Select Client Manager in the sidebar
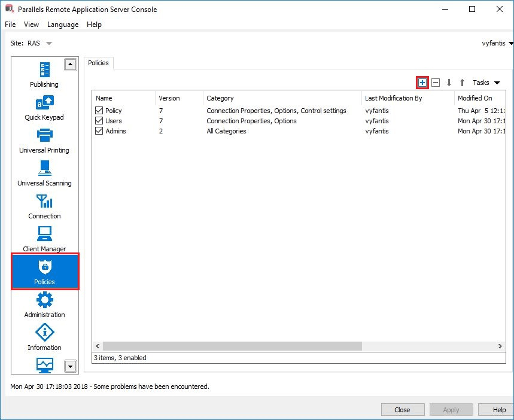This screenshot has height=420, width=514. point(44,239)
